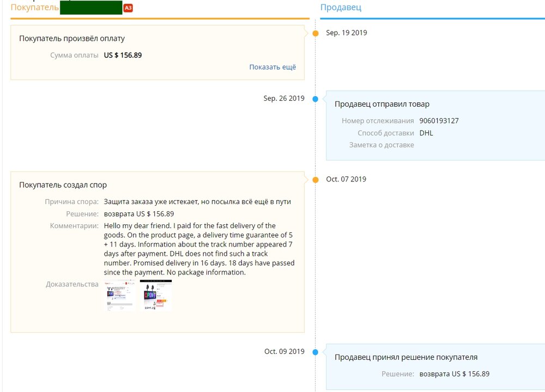This screenshot has height=392, width=545.
Task: Click the payment amount "US $ 156.89"
Action: (x=123, y=55)
